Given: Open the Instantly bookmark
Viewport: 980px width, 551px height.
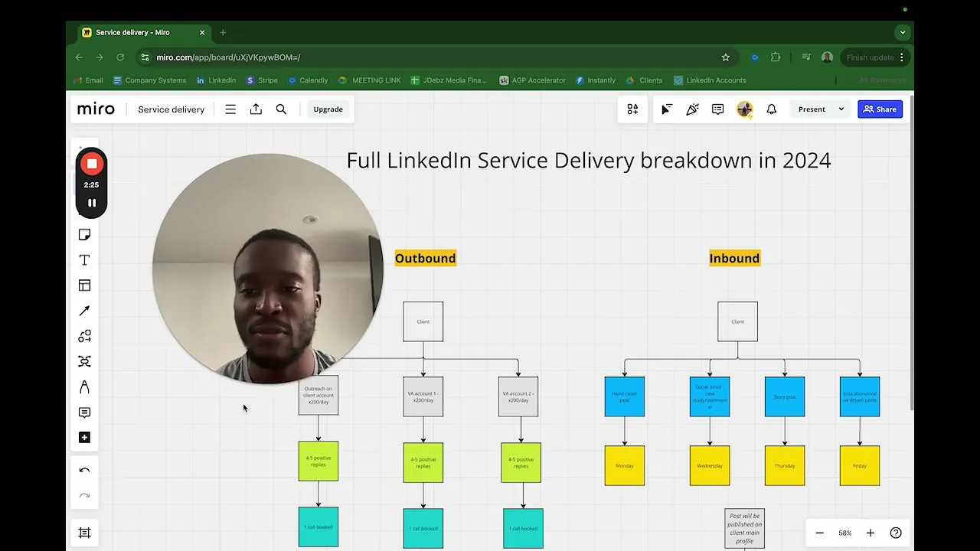Looking at the screenshot, I should click(596, 80).
